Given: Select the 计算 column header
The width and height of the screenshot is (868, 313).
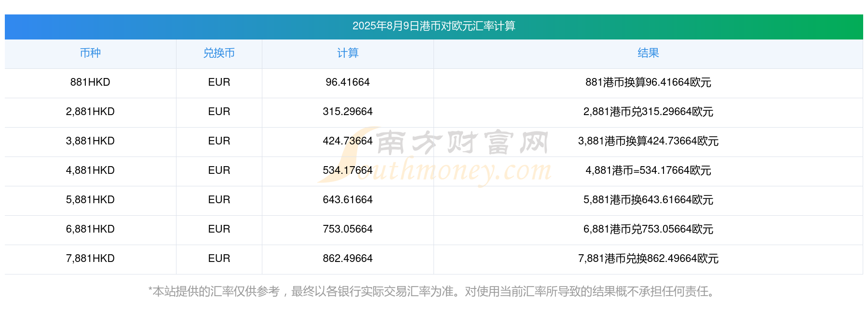Looking at the screenshot, I should [348, 53].
